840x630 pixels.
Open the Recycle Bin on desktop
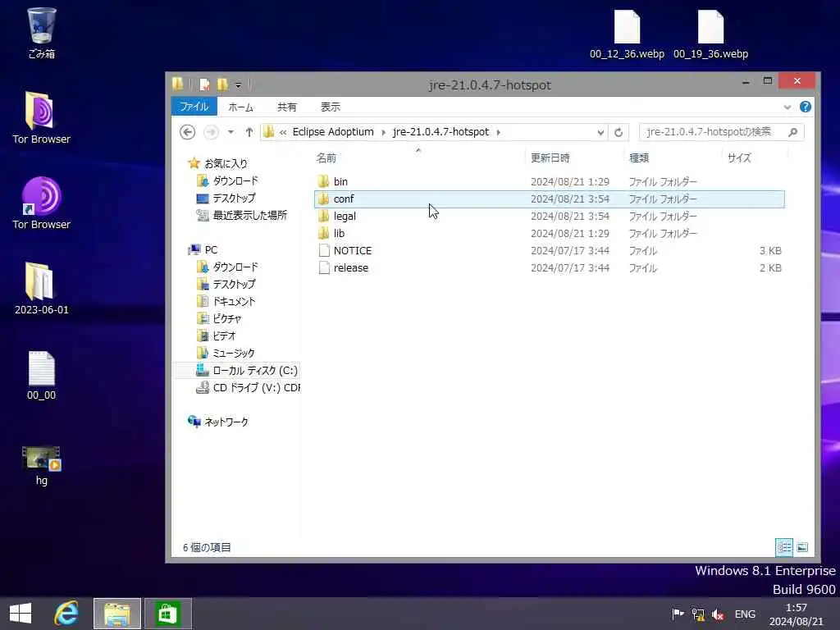(x=41, y=32)
